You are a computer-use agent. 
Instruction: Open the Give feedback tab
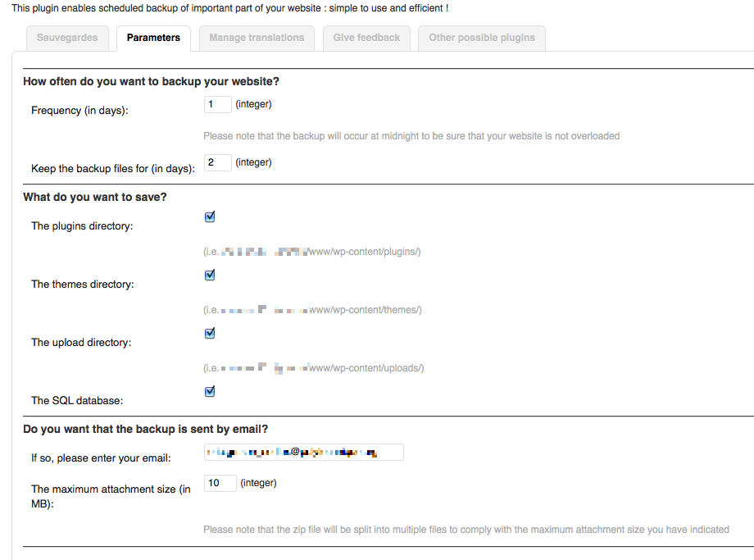coord(366,38)
